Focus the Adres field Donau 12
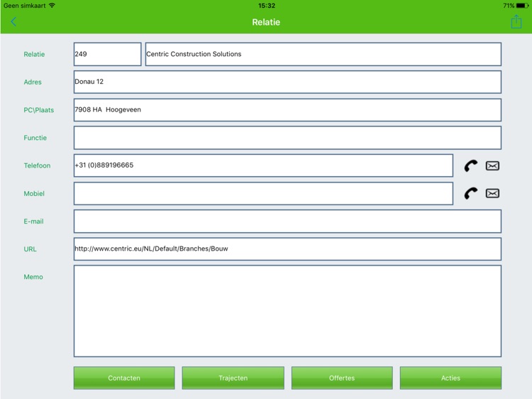 tap(287, 82)
